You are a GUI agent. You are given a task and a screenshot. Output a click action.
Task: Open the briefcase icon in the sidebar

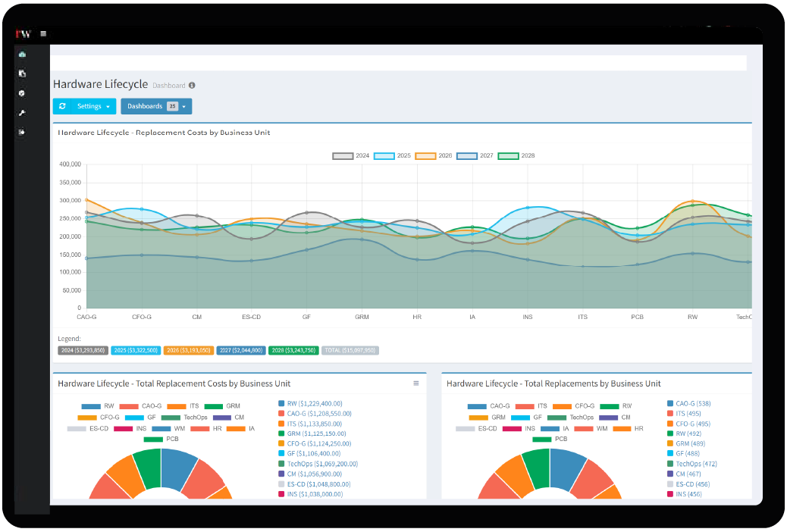click(x=22, y=55)
